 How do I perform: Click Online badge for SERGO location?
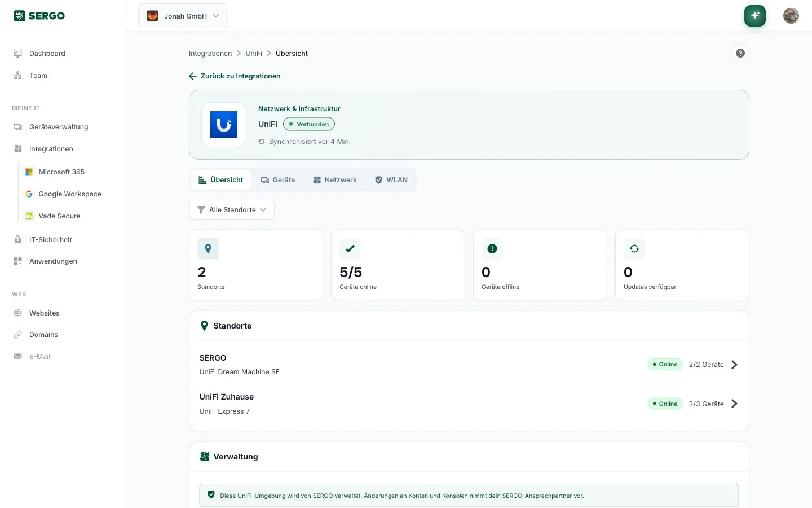pos(665,365)
